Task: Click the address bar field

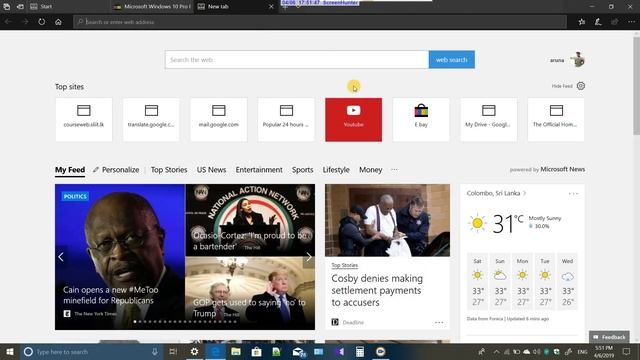Action: [320, 22]
